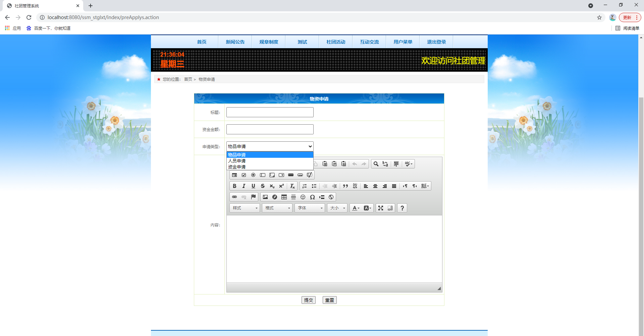Maximize the editor with fullscreen icon

[x=381, y=208]
